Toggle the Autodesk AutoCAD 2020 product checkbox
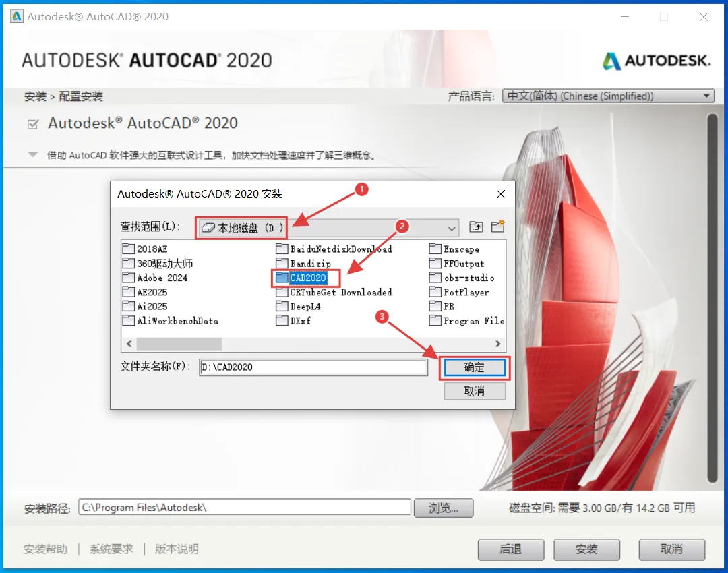728x573 pixels. 33,124
